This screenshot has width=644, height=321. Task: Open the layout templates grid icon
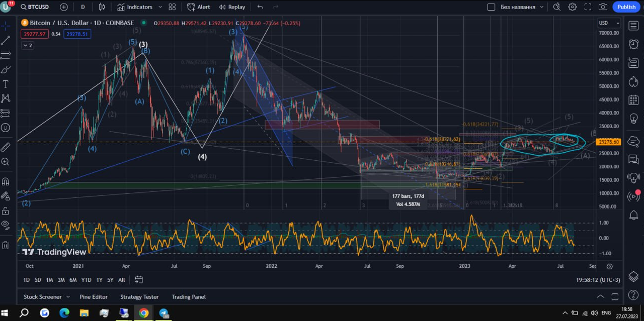pos(172,7)
